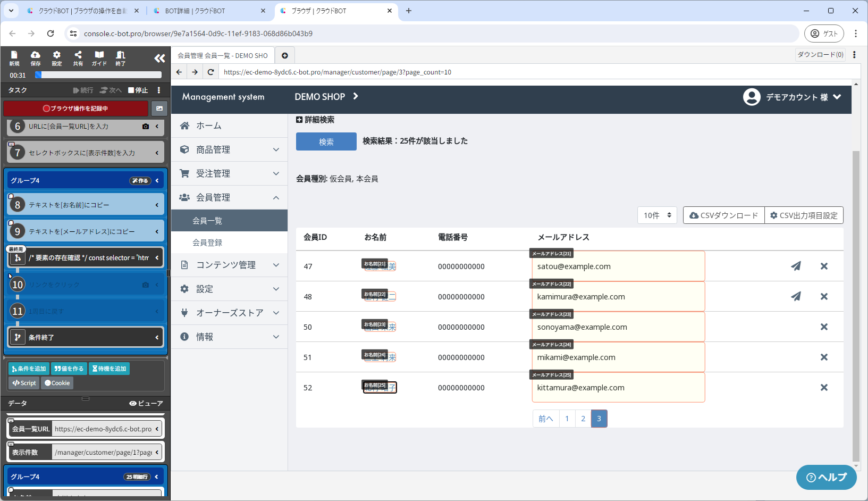Expand the 受注管理 sidebar menu
This screenshot has width=868, height=501.
coord(230,173)
